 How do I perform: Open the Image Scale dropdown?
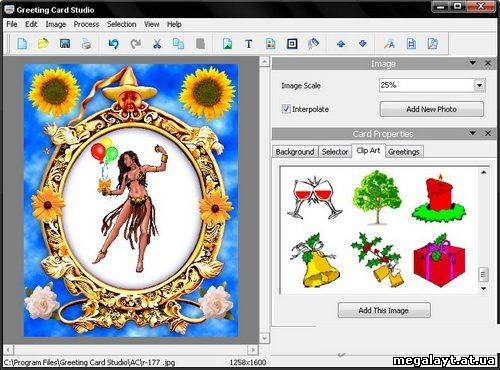479,85
